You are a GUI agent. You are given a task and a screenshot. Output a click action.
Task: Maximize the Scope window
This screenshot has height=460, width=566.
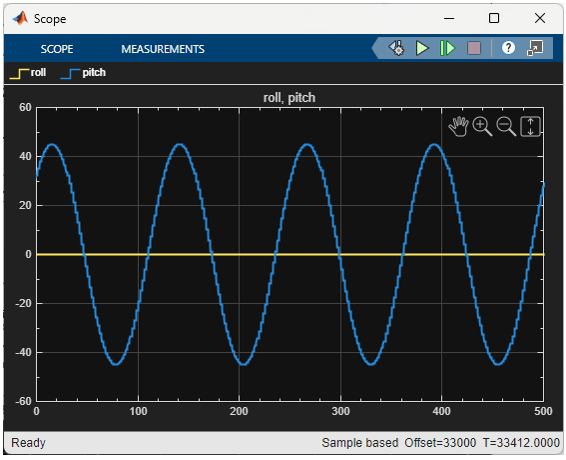click(x=494, y=18)
